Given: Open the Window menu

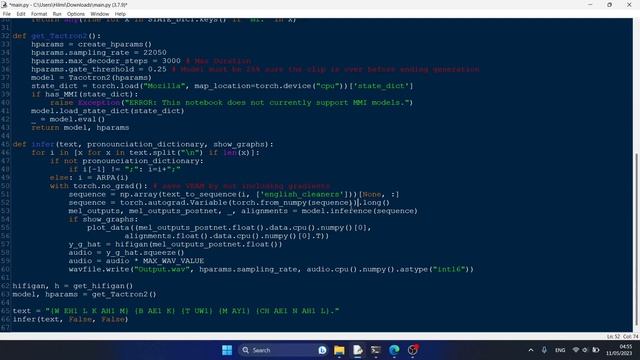Looking at the screenshot, I should (x=100, y=14).
